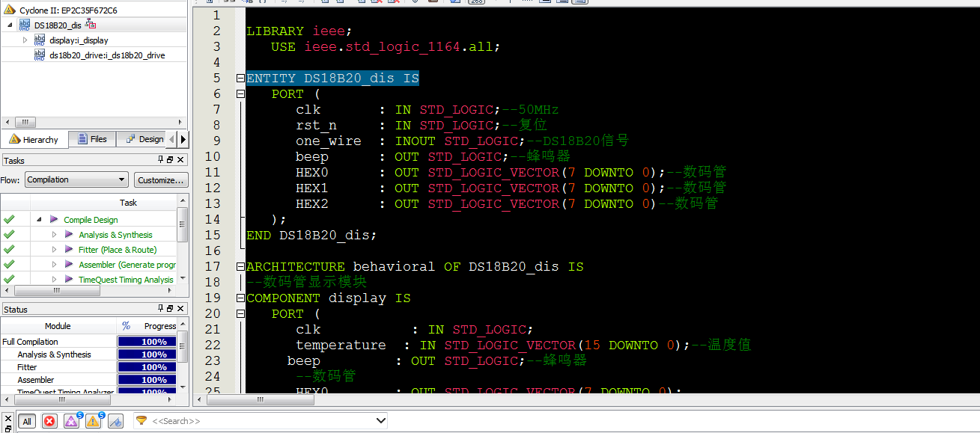Open the Flow Compilation dropdown
This screenshot has height=433, width=980.
pyautogui.click(x=76, y=179)
